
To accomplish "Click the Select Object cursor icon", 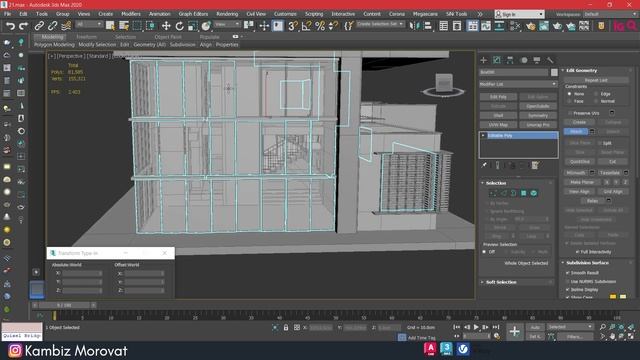I will coord(110,26).
